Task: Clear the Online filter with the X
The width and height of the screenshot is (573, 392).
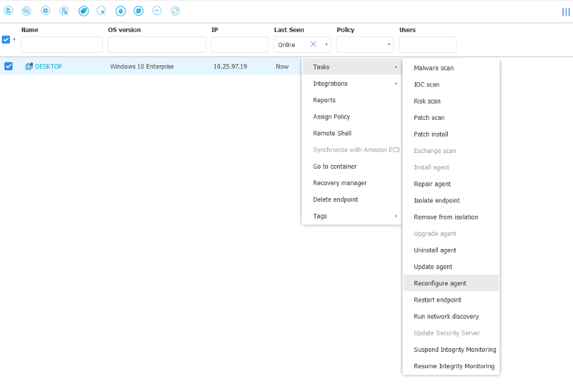Action: (x=313, y=45)
